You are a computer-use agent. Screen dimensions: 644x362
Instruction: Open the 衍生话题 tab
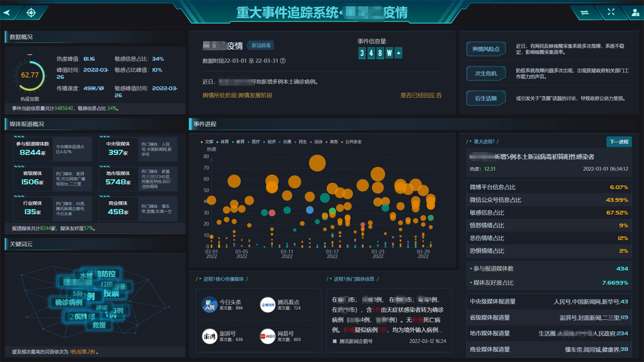[486, 98]
